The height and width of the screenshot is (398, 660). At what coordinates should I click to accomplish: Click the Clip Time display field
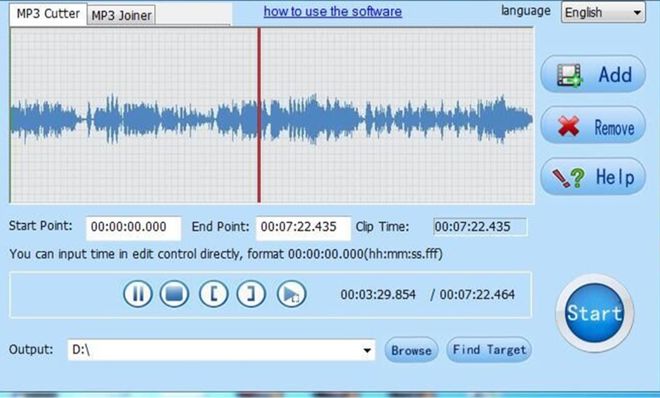[480, 227]
